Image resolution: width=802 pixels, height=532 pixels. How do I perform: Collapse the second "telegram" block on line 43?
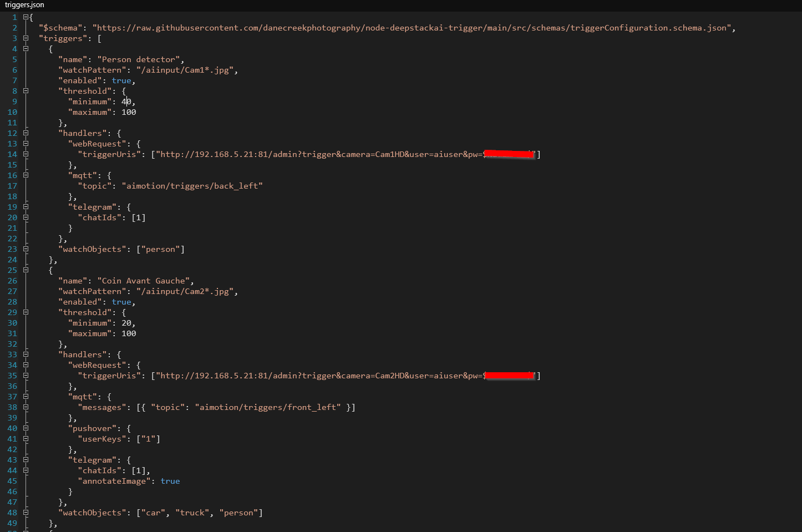(x=26, y=460)
